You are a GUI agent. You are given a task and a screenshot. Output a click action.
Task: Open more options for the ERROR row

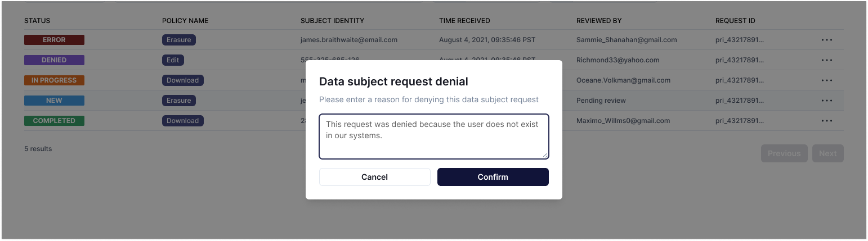pos(826,40)
